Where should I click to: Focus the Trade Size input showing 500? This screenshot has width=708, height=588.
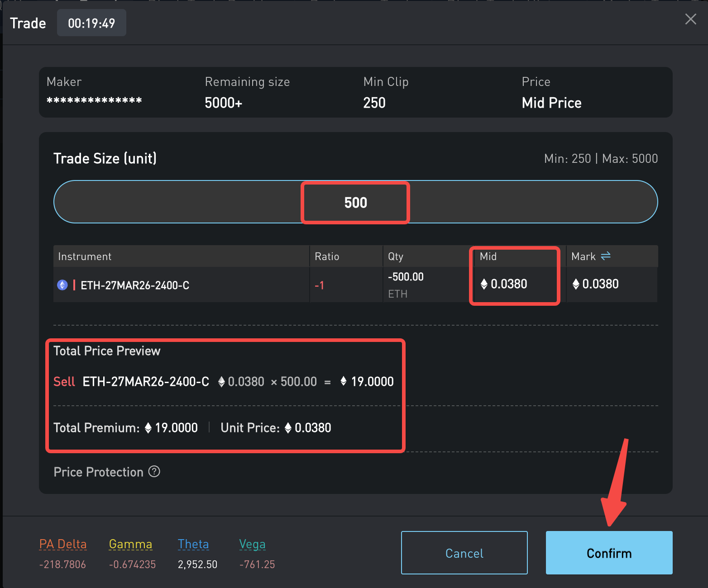tap(355, 202)
